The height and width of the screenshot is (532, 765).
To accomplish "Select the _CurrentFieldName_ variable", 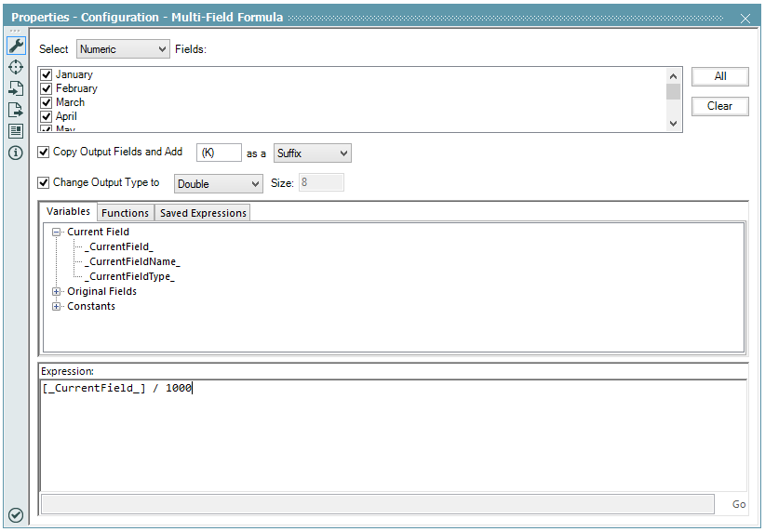I will coord(132,262).
